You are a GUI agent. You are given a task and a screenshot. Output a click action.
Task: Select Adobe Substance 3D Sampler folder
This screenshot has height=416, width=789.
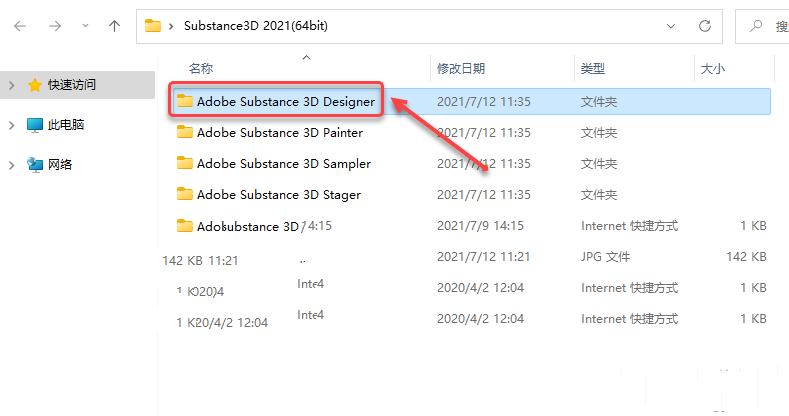[284, 164]
